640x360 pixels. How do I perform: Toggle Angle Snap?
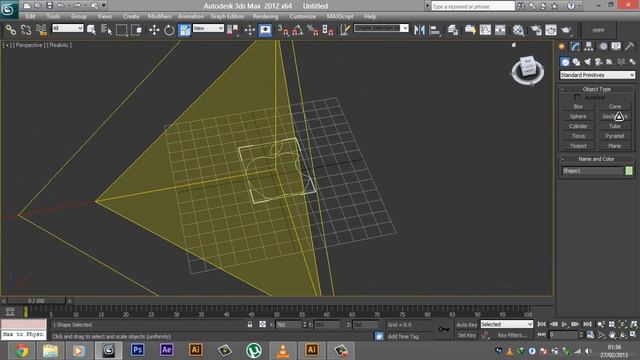click(298, 30)
